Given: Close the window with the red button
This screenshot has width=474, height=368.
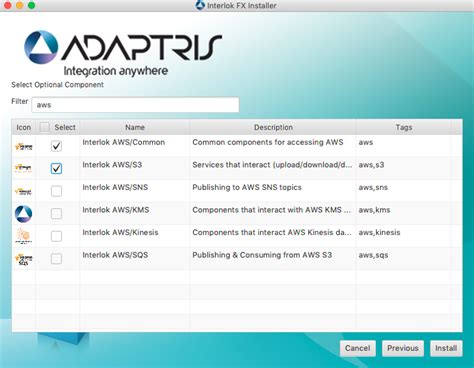Looking at the screenshot, I should 7,5.
